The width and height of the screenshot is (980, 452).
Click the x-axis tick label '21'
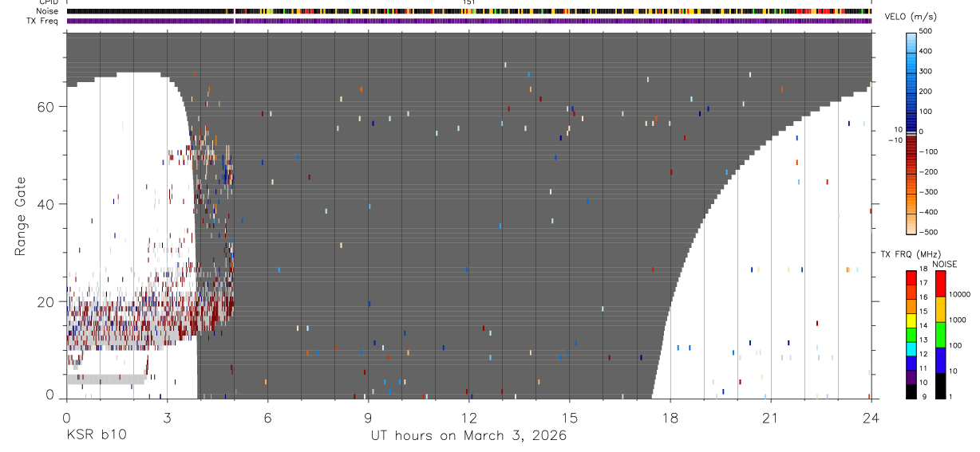click(x=771, y=417)
